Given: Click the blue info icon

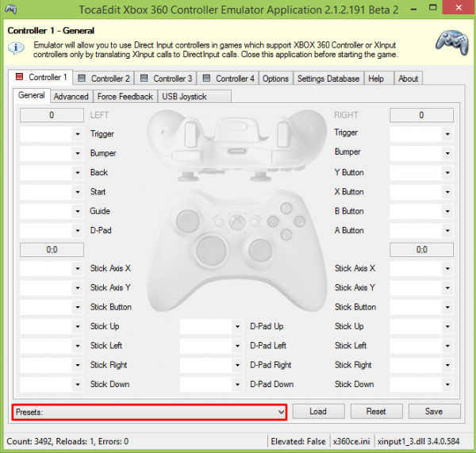Looking at the screenshot, I should click(x=16, y=48).
